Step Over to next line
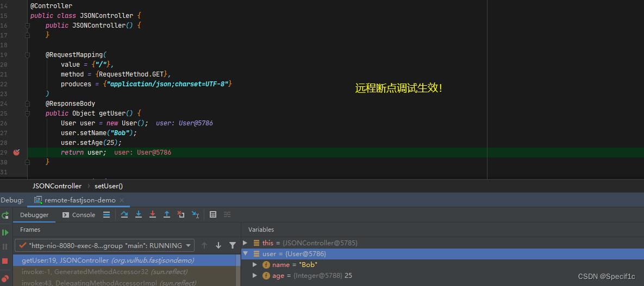The height and width of the screenshot is (286, 644). (124, 214)
